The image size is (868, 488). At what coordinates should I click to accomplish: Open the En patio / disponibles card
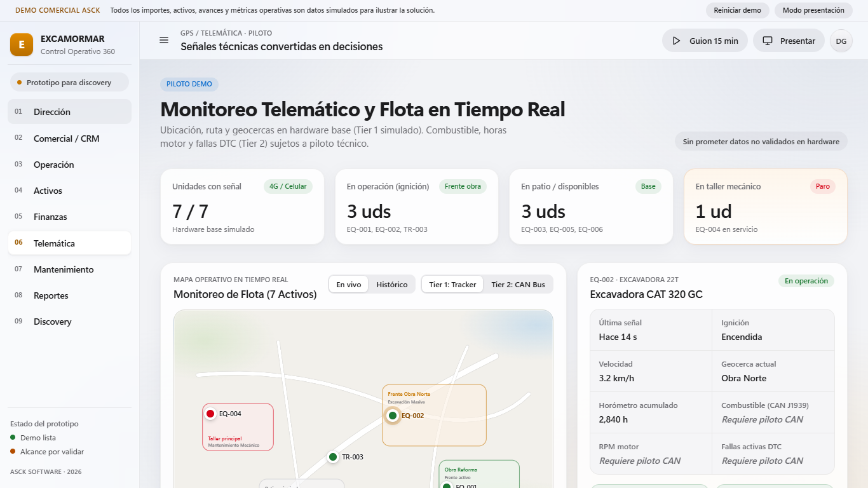pos(591,207)
